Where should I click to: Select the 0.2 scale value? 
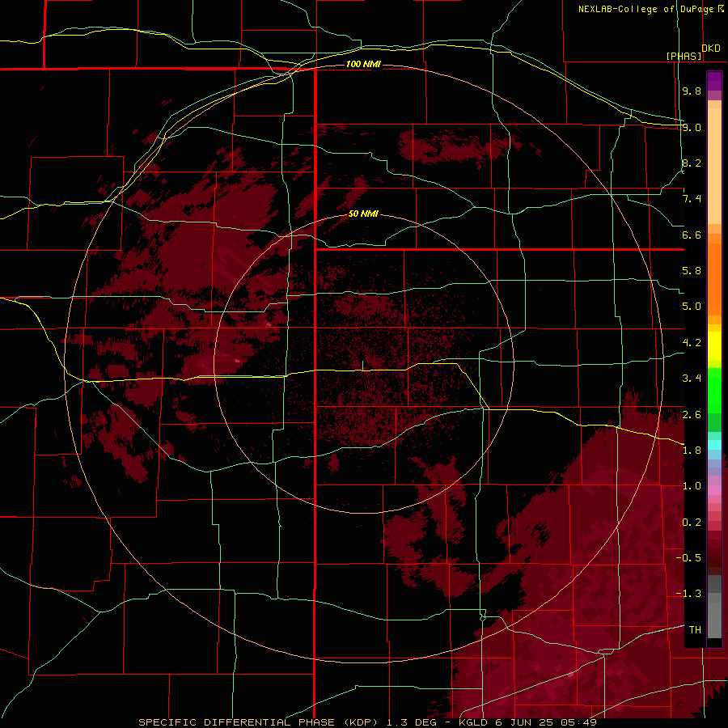[692, 523]
